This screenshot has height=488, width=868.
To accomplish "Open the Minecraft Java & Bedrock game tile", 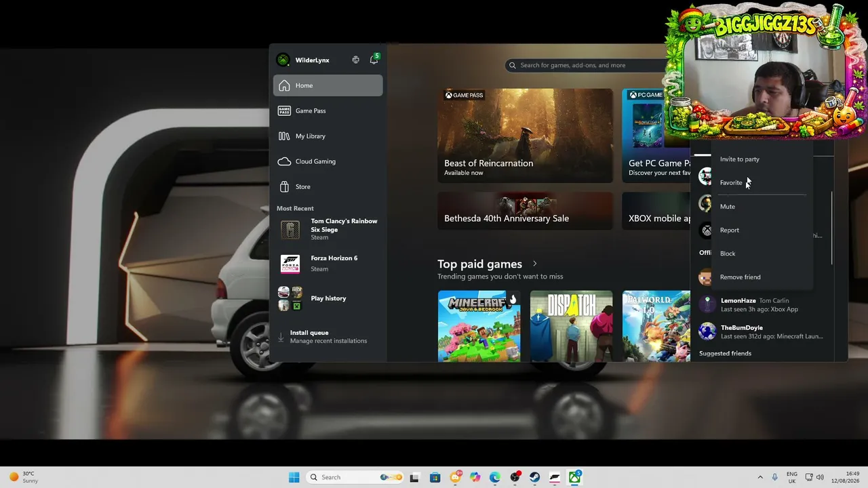I will [x=479, y=326].
